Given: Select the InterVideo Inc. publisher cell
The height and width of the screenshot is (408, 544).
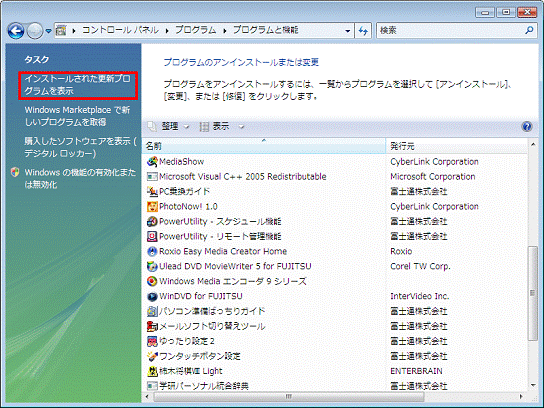Looking at the screenshot, I should [x=419, y=296].
